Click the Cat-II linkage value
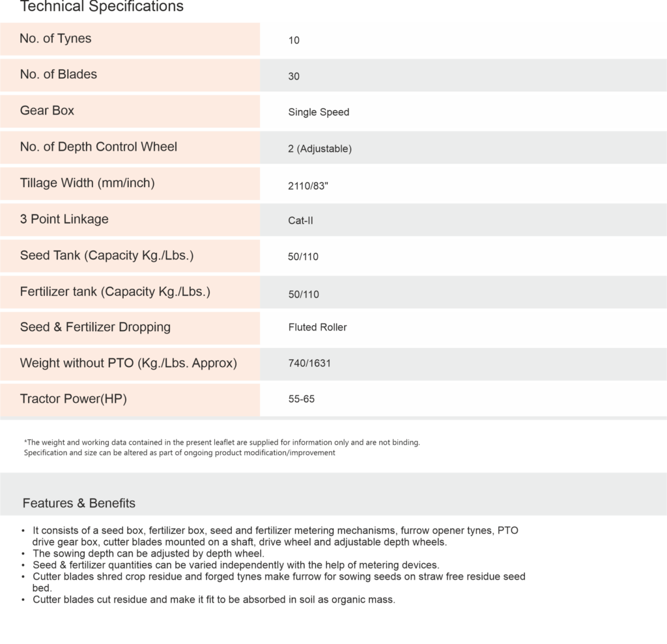Viewport: 667px width, 644px height. (x=300, y=220)
